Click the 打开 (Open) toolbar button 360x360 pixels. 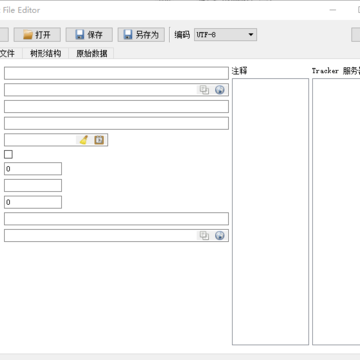(x=37, y=35)
